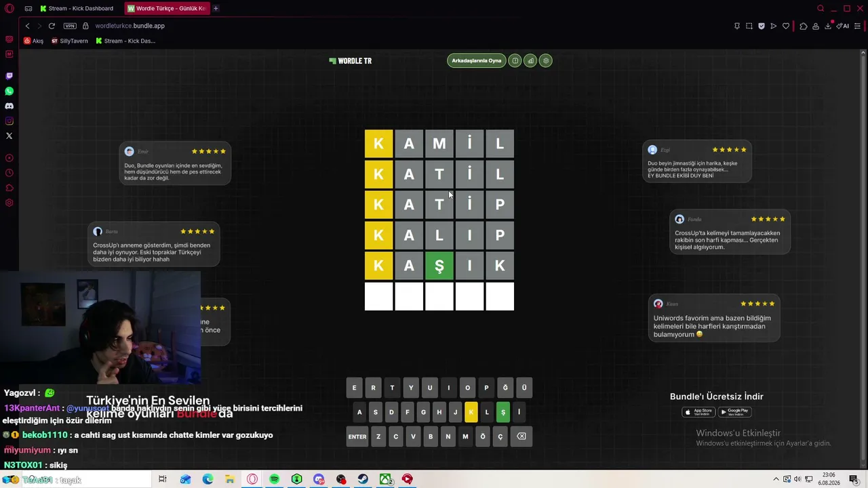Add page to bookmarks with heart icon
The width and height of the screenshot is (868, 488).
click(x=786, y=26)
